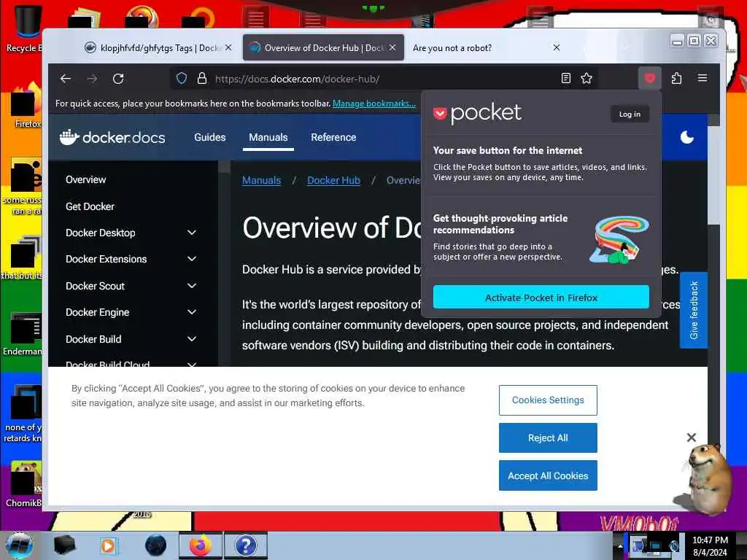
Task: Select the 'Overview of Docker Hub' tab
Action: coord(324,47)
